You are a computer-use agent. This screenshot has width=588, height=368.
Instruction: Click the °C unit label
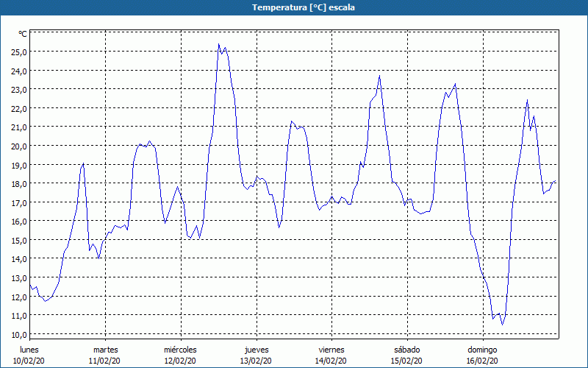click(23, 34)
